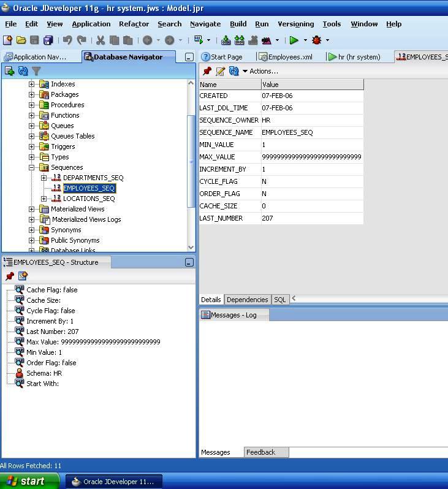Click the Edit pencil icon in sequence viewer

click(x=221, y=71)
